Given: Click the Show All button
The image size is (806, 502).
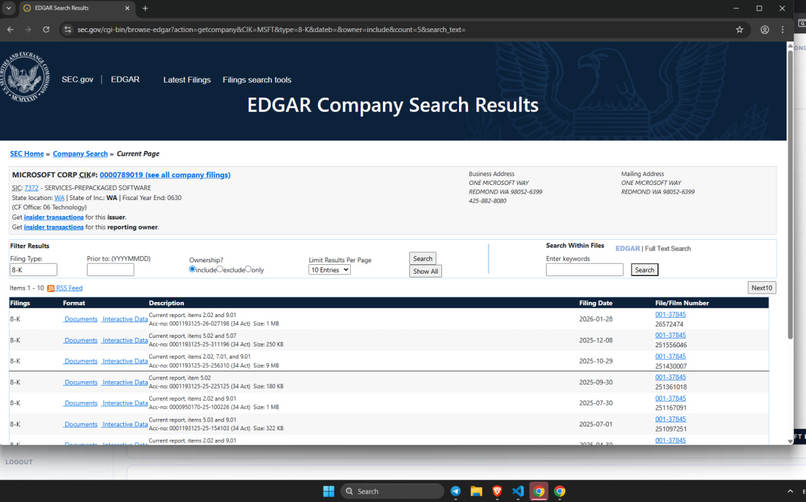Looking at the screenshot, I should point(426,271).
